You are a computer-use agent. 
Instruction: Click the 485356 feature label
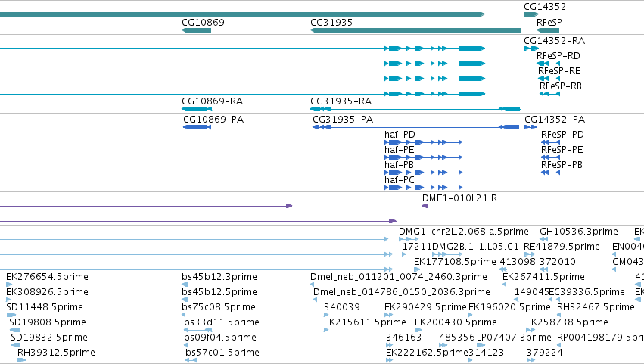[x=457, y=338]
